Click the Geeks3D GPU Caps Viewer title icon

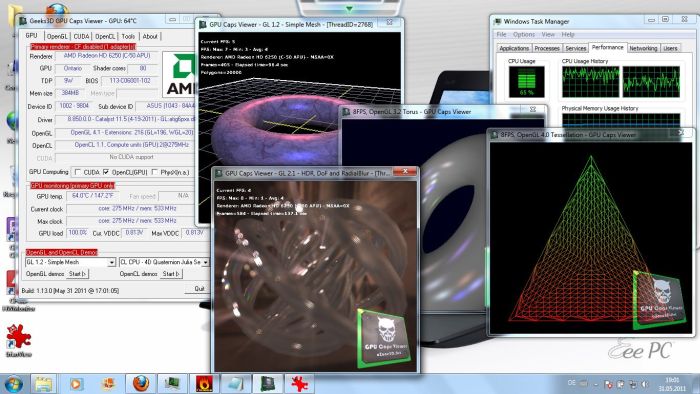pyautogui.click(x=22, y=21)
